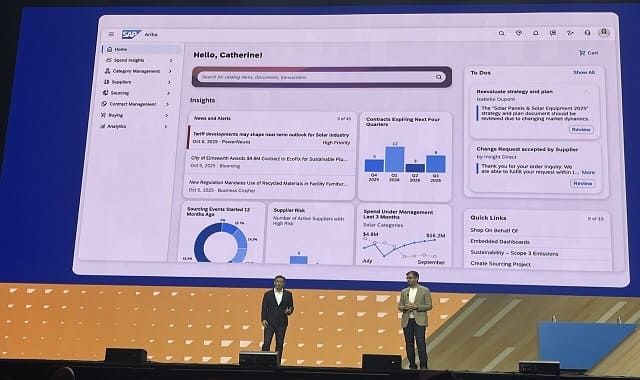Viewport: 640px width, 380px height.
Task: Expand the Contract Management chevron
Action: point(167,104)
